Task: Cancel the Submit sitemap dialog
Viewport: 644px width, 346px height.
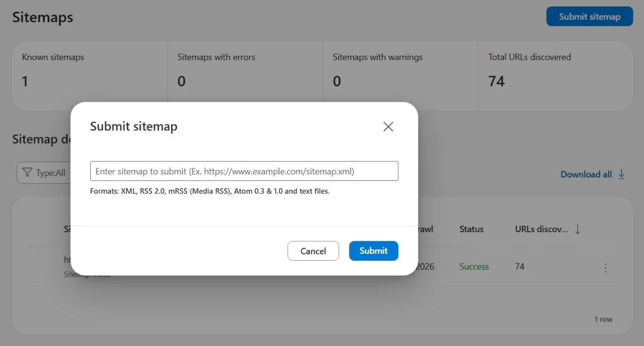Action: click(x=313, y=251)
